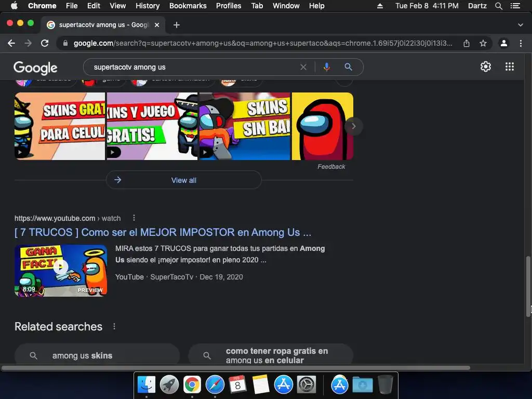This screenshot has width=532, height=399.
Task: Open Finder from the dock
Action: coord(146,385)
